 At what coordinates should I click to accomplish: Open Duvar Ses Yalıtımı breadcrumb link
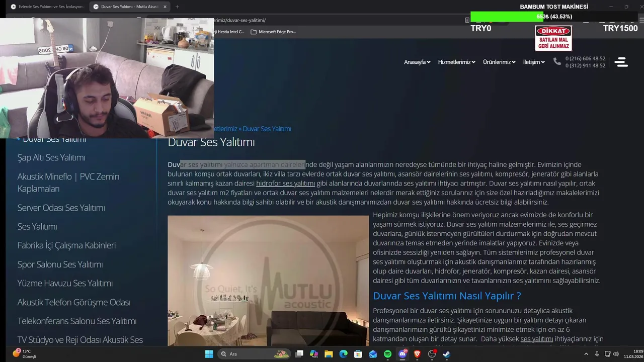pos(267,129)
